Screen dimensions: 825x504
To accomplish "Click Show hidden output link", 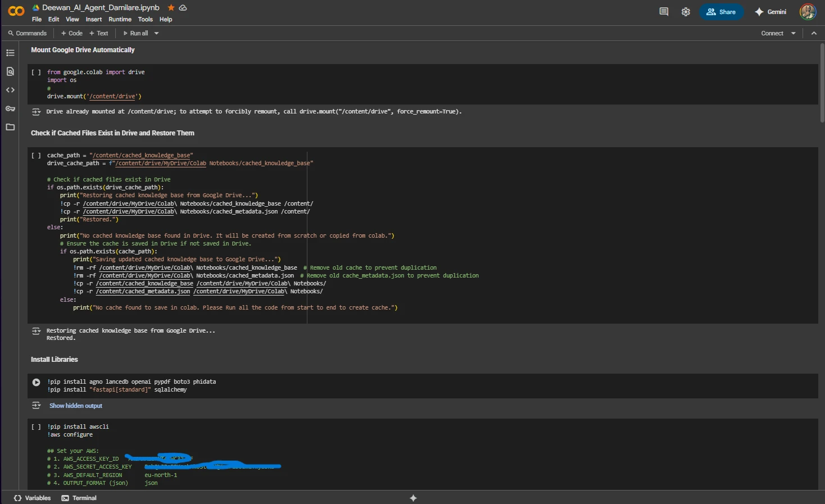I will pyautogui.click(x=76, y=406).
